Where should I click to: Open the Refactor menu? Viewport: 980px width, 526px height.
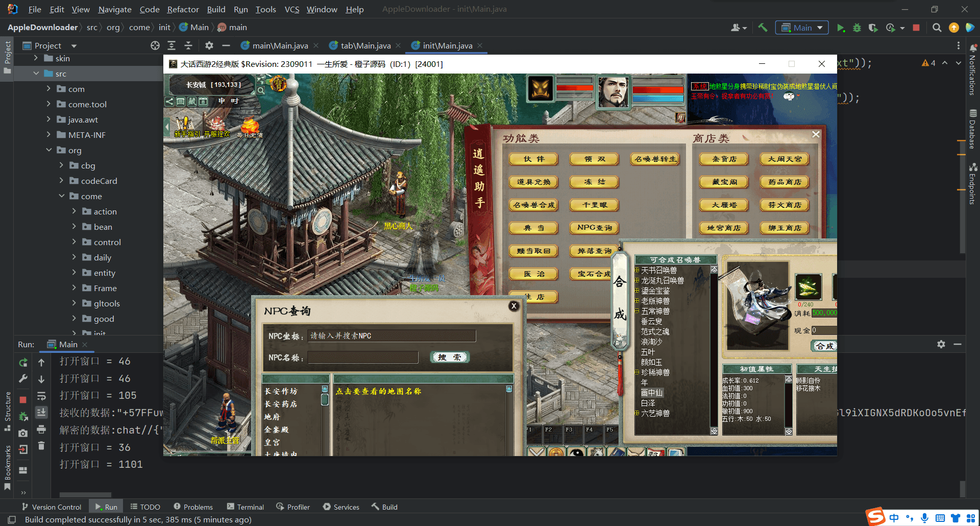(183, 9)
